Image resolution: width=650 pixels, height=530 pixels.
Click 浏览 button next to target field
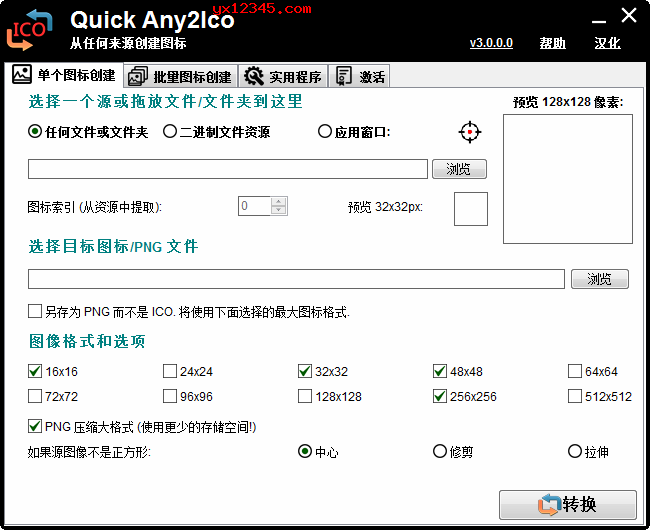tap(599, 279)
